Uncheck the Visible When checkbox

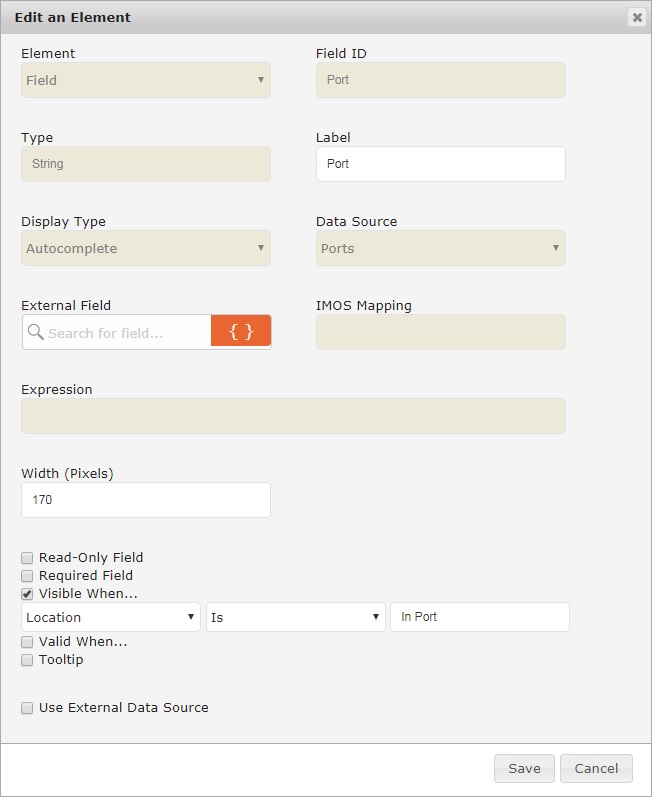pyautogui.click(x=28, y=594)
